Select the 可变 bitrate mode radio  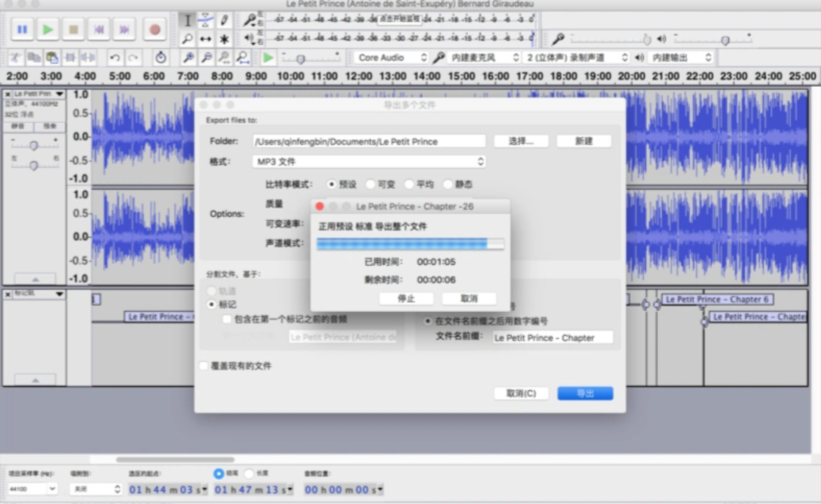(370, 184)
